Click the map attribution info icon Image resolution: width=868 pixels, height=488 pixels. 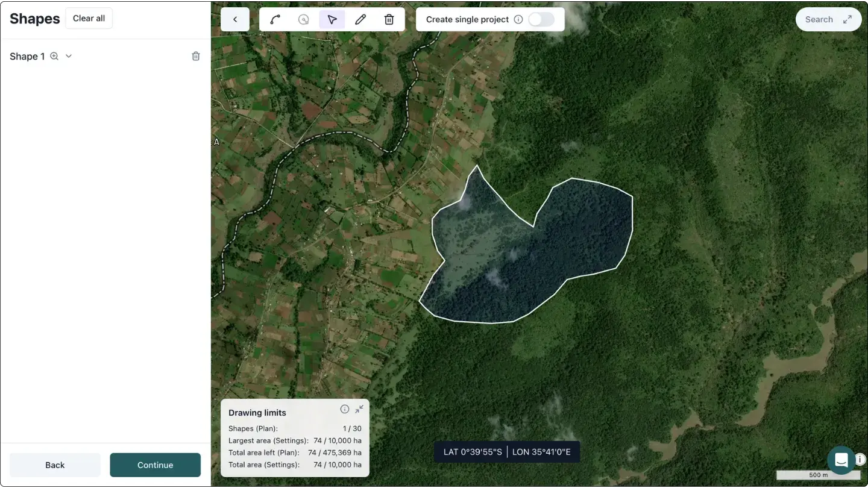[x=860, y=459]
